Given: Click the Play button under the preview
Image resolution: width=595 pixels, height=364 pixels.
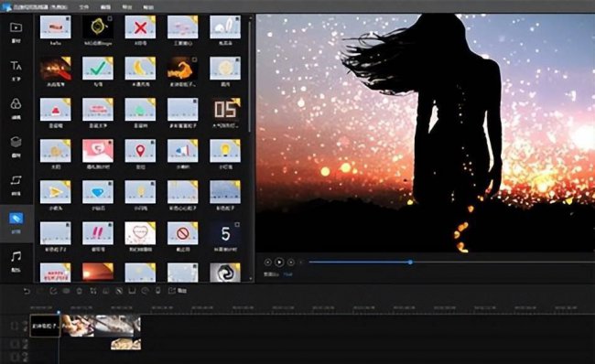Looking at the screenshot, I should click(x=279, y=262).
